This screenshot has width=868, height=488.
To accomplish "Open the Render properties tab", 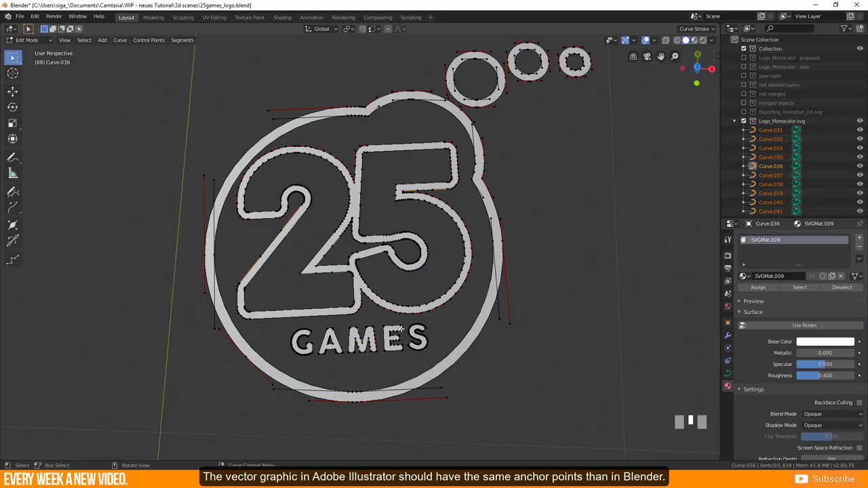I will pos(728,256).
